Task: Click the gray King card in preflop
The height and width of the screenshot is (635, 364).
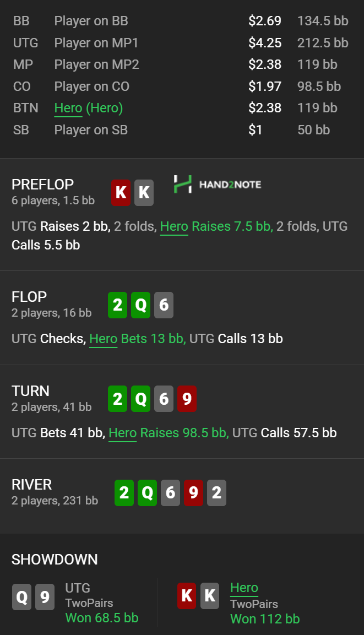Action: click(144, 193)
